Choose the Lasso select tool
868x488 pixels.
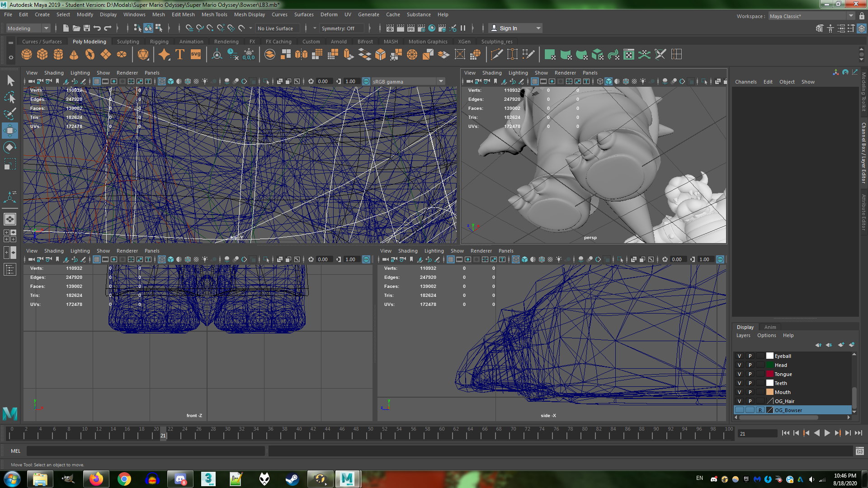point(10,97)
